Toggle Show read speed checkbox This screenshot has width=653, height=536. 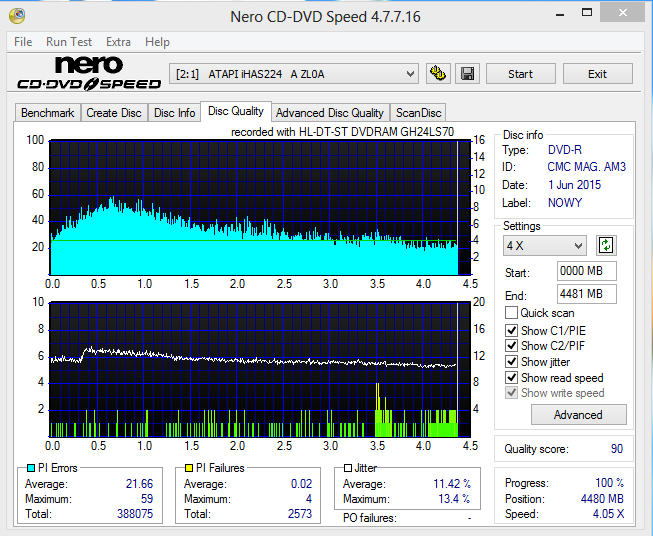[x=511, y=377]
